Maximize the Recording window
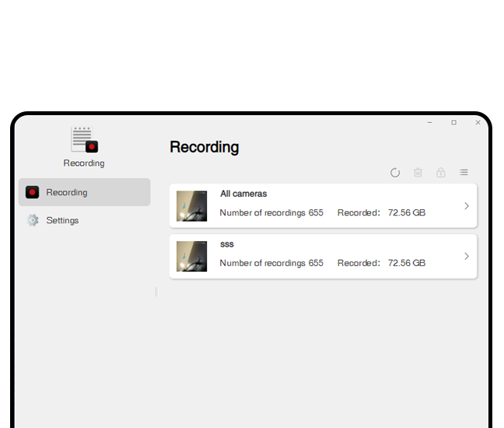The width and height of the screenshot is (504, 428). pos(454,122)
